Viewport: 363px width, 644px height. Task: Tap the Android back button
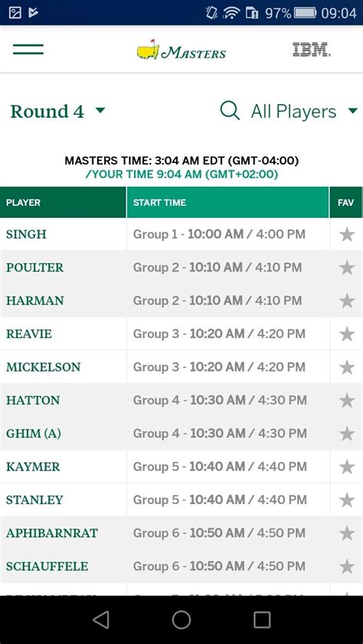(101, 620)
